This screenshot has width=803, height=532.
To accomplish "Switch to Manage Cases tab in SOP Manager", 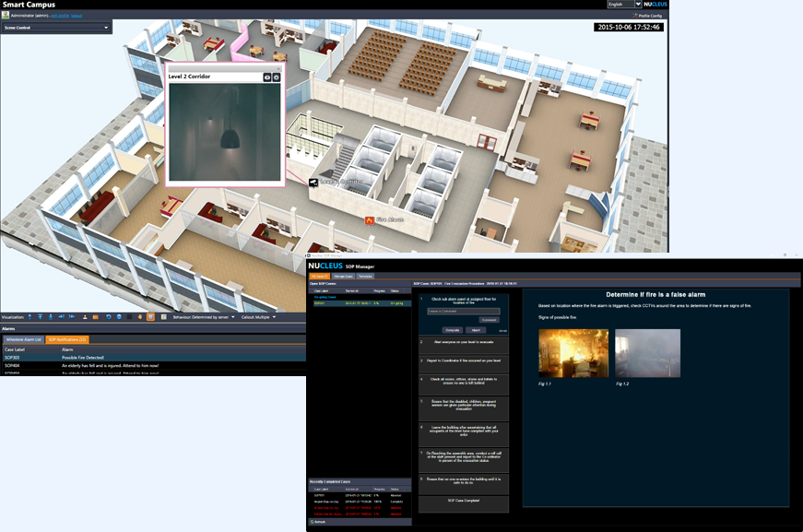I will pyautogui.click(x=343, y=276).
